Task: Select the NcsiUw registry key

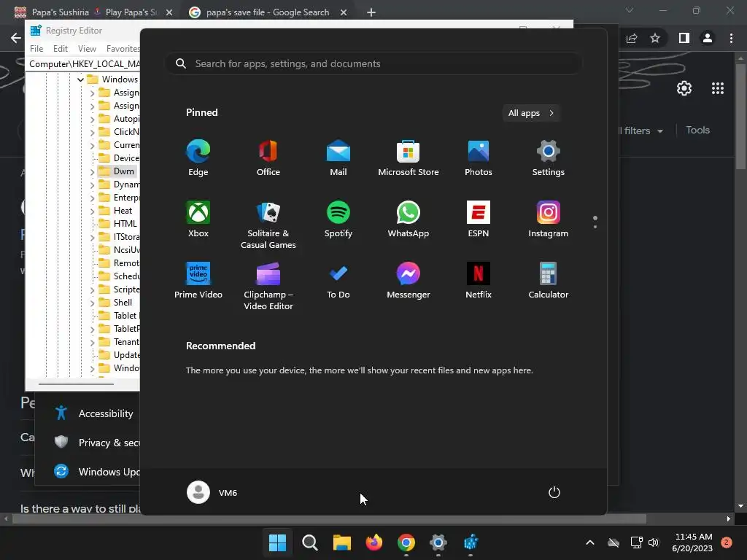Action: (126, 250)
